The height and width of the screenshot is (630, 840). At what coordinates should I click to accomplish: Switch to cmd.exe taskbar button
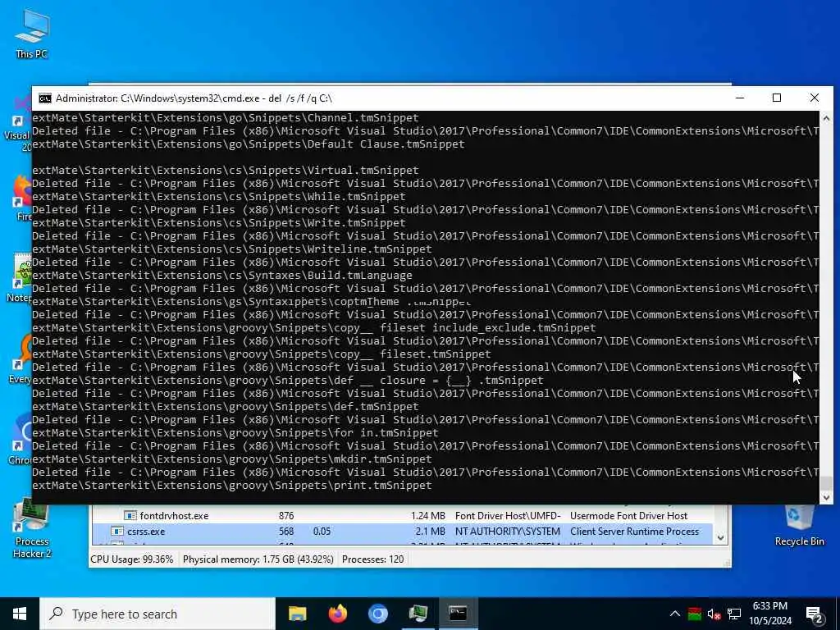(x=458, y=614)
